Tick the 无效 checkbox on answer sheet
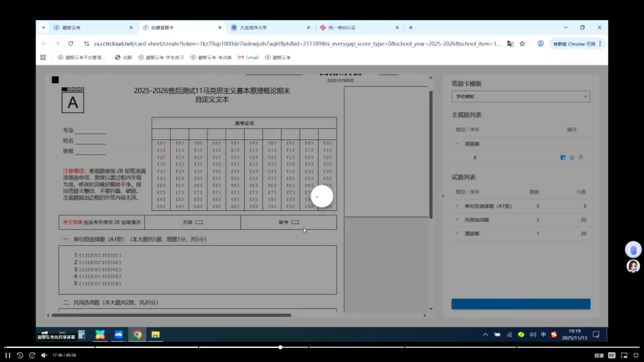 click(199, 223)
